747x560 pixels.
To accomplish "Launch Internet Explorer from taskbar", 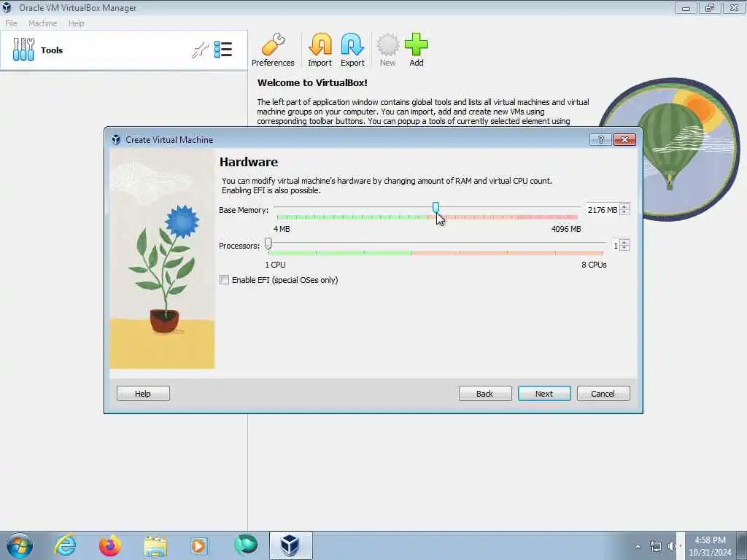I will click(65, 545).
